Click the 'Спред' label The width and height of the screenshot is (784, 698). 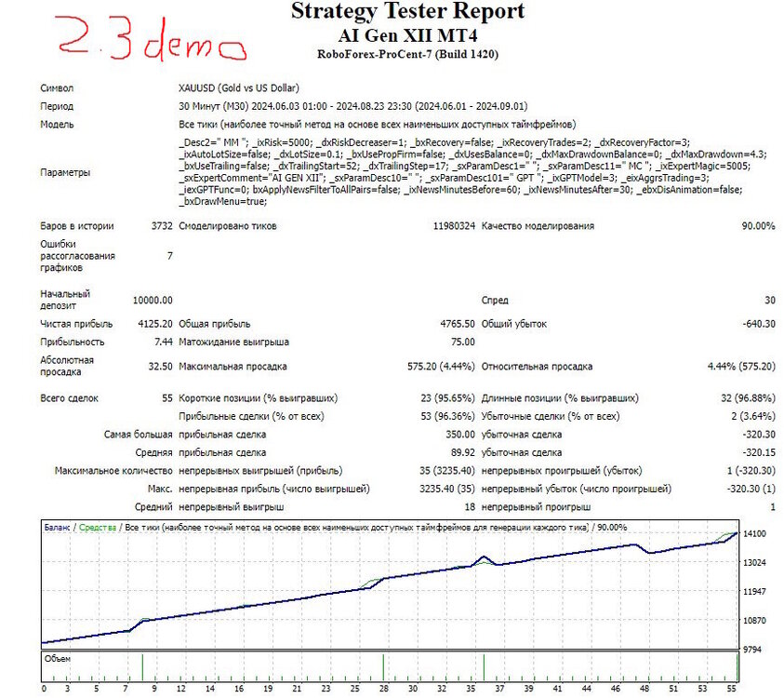(495, 301)
